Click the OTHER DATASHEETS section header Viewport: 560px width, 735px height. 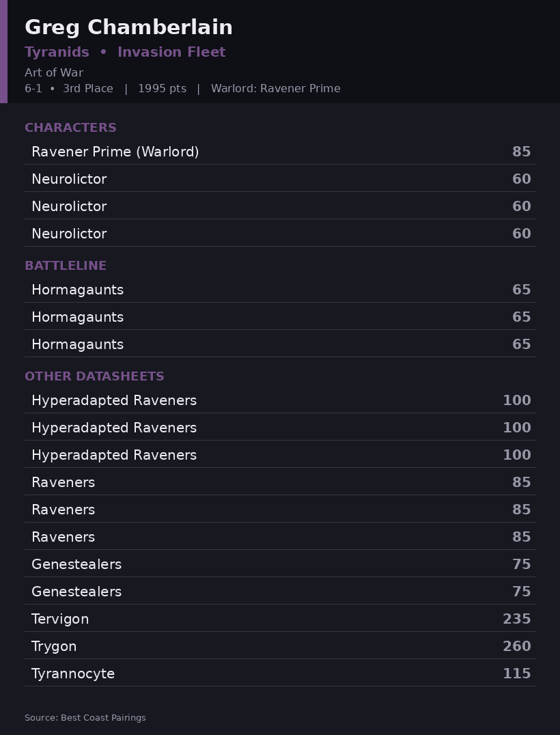(x=94, y=376)
